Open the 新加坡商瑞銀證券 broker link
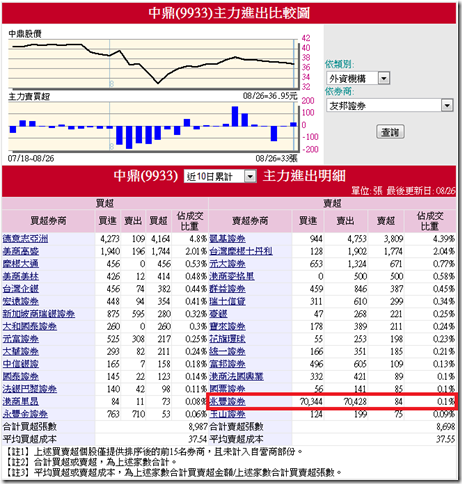Image resolution: width=462 pixels, height=484 pixels. (39, 314)
